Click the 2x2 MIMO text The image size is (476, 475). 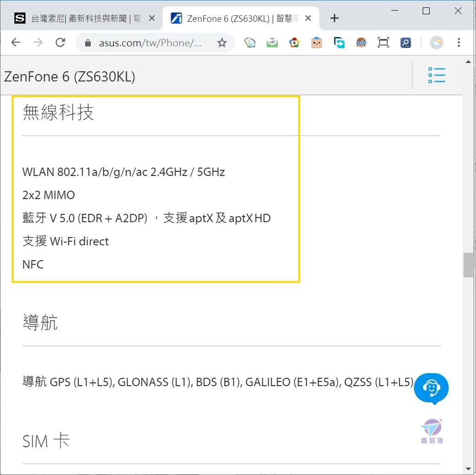[x=48, y=195]
